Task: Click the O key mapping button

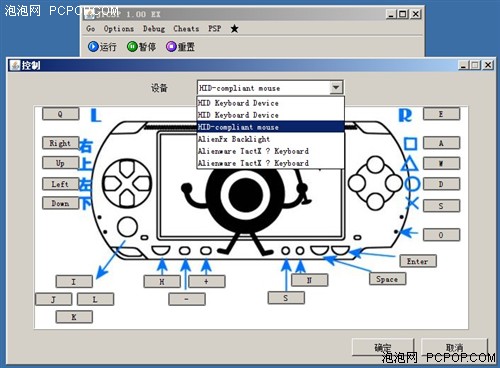Action: 441,235
